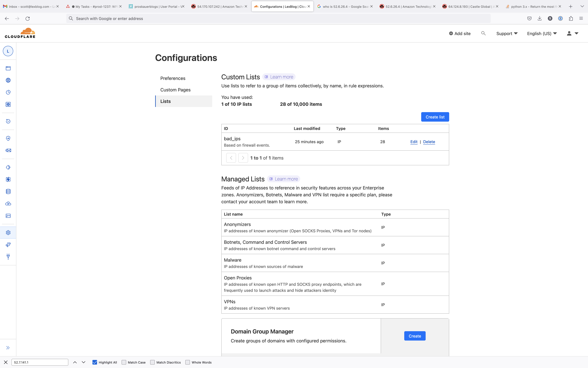Open the Email envelope sidebar icon
Image resolution: width=588 pixels, height=368 pixels.
8,150
